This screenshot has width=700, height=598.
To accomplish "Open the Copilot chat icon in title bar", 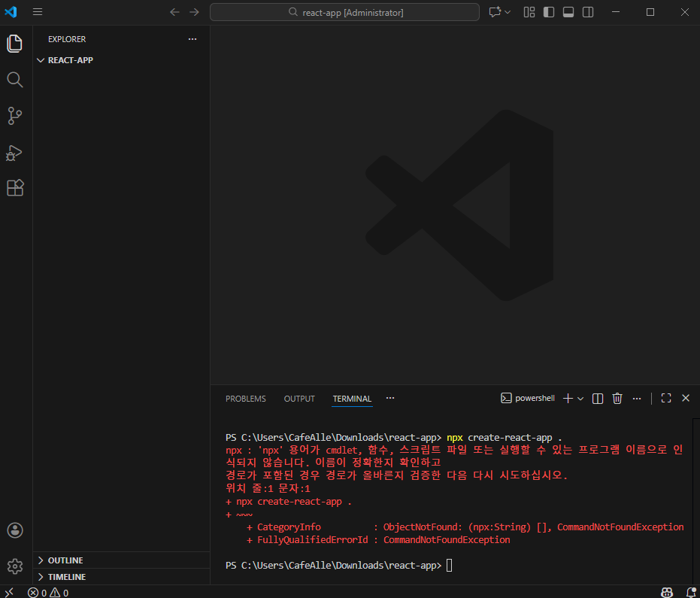I will tap(495, 12).
